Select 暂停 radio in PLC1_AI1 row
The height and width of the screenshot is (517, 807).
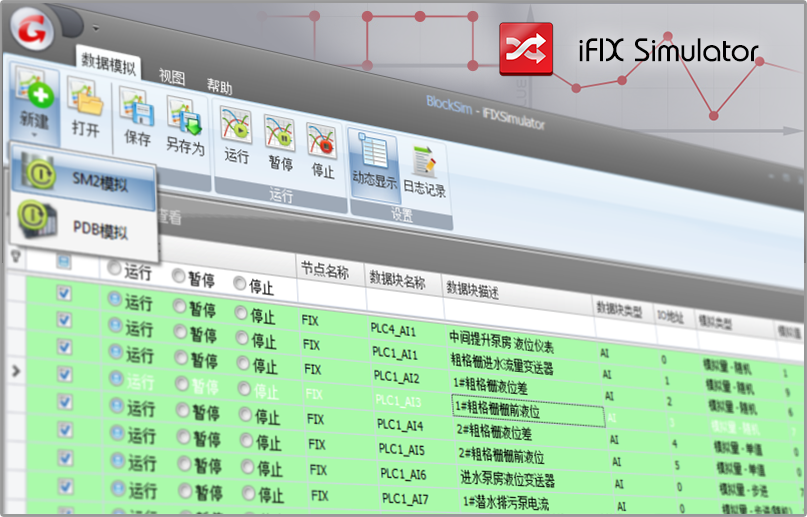pos(180,332)
